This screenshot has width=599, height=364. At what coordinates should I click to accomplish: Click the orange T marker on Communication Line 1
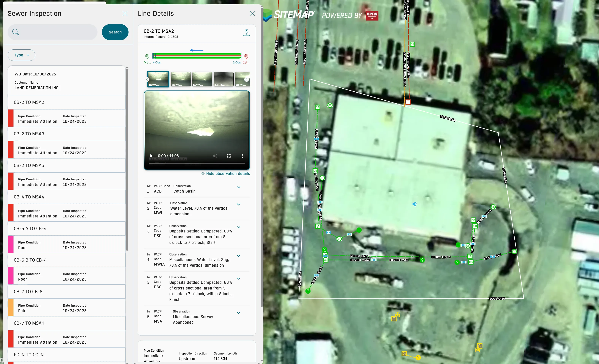408,102
